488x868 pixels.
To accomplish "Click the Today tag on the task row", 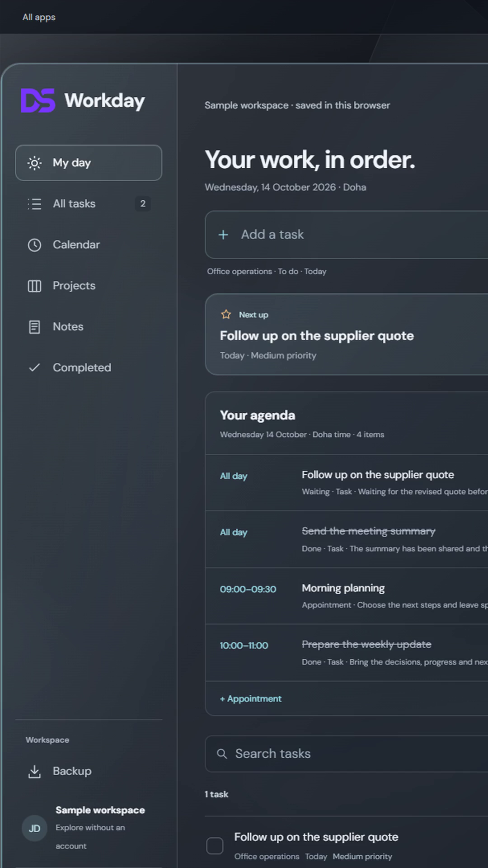I will pos(316,857).
